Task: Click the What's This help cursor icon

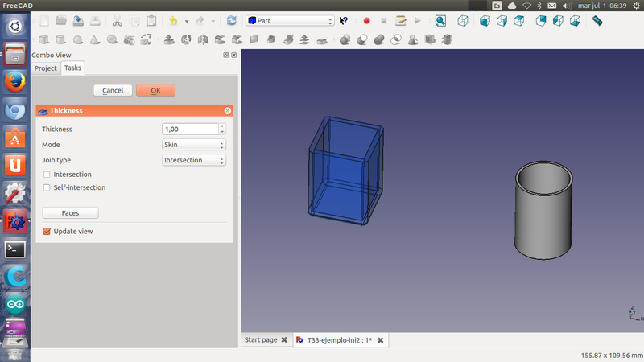Action: pos(345,21)
